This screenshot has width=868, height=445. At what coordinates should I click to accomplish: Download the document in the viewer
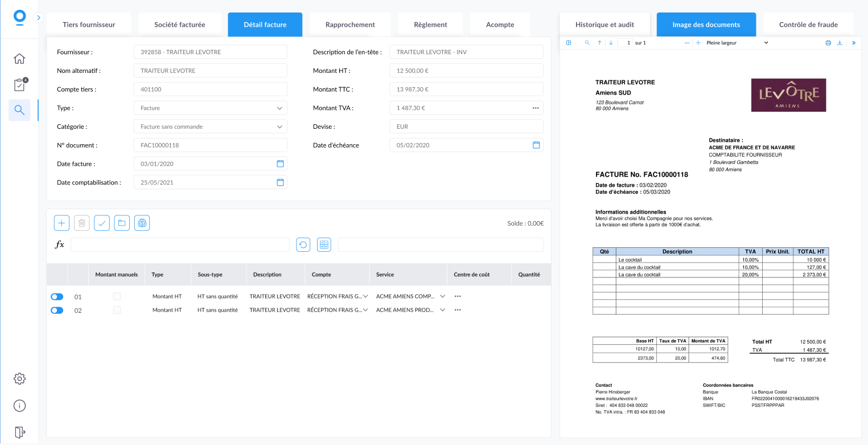click(x=840, y=43)
